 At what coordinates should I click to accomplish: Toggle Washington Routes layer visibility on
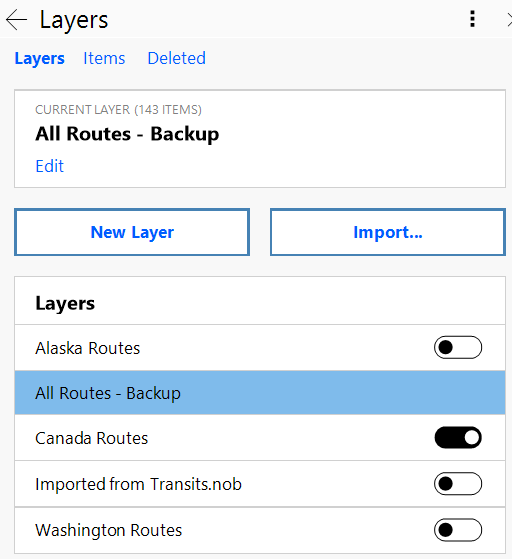pos(458,530)
